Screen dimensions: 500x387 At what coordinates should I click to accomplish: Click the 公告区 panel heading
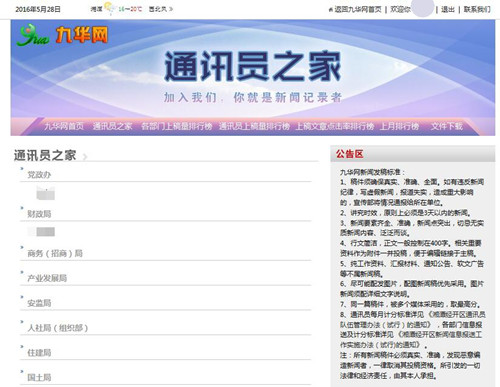click(349, 154)
